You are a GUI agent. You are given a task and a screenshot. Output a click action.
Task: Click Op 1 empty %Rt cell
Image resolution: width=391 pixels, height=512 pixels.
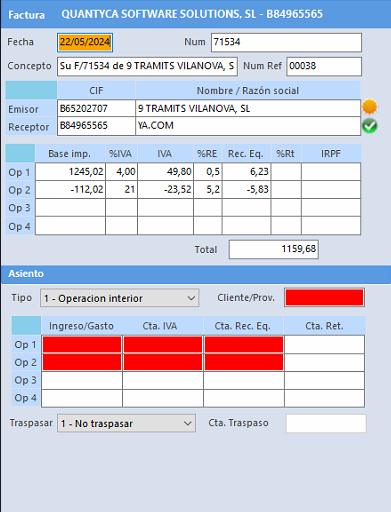286,172
